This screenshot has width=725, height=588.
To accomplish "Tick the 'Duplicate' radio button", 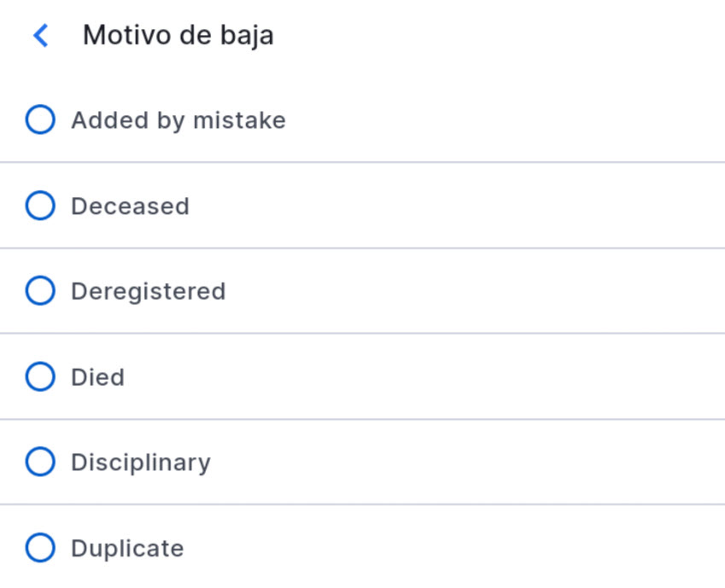I will coord(40,547).
